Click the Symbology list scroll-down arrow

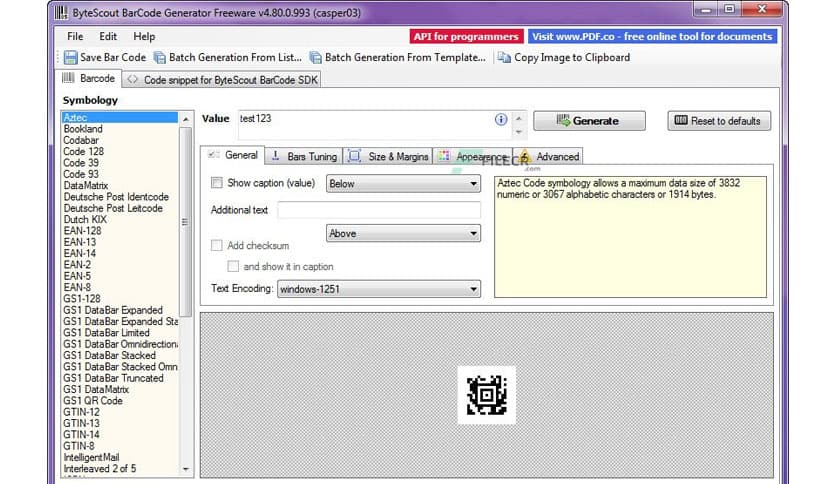pyautogui.click(x=186, y=469)
